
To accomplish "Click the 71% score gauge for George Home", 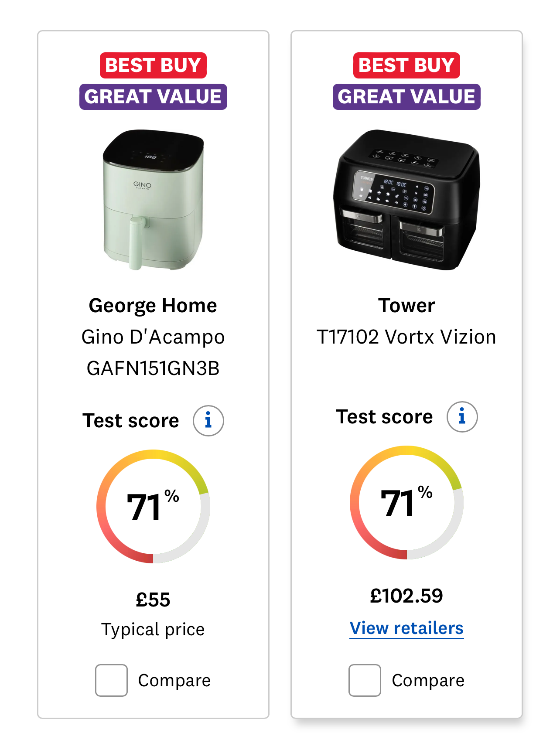I will pos(153,506).
